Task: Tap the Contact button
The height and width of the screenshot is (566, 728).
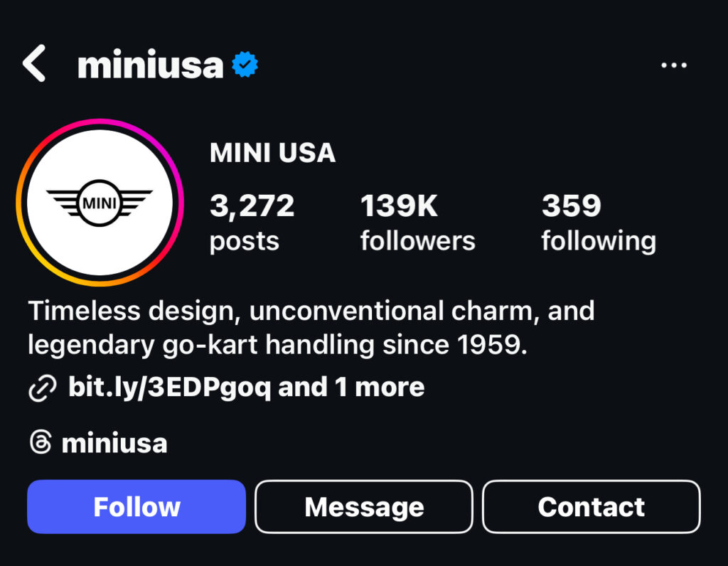Action: click(591, 506)
